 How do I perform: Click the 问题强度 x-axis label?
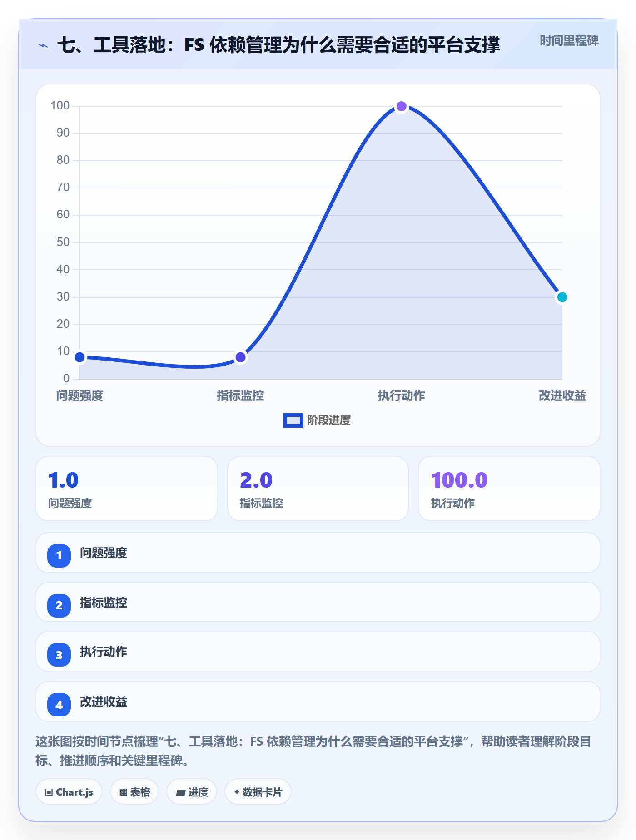tap(80, 396)
